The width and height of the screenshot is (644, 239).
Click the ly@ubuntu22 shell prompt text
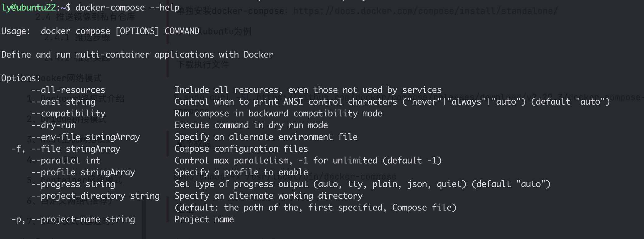(x=28, y=7)
